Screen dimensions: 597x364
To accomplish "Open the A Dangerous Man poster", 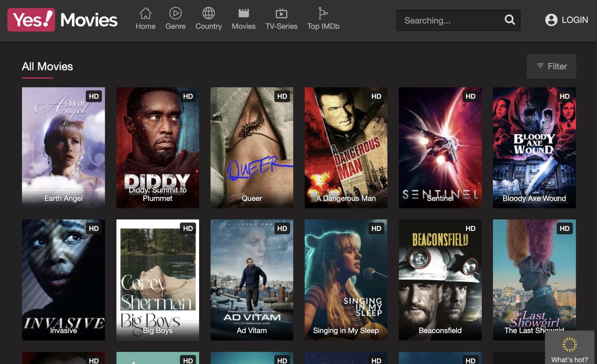I will click(346, 148).
